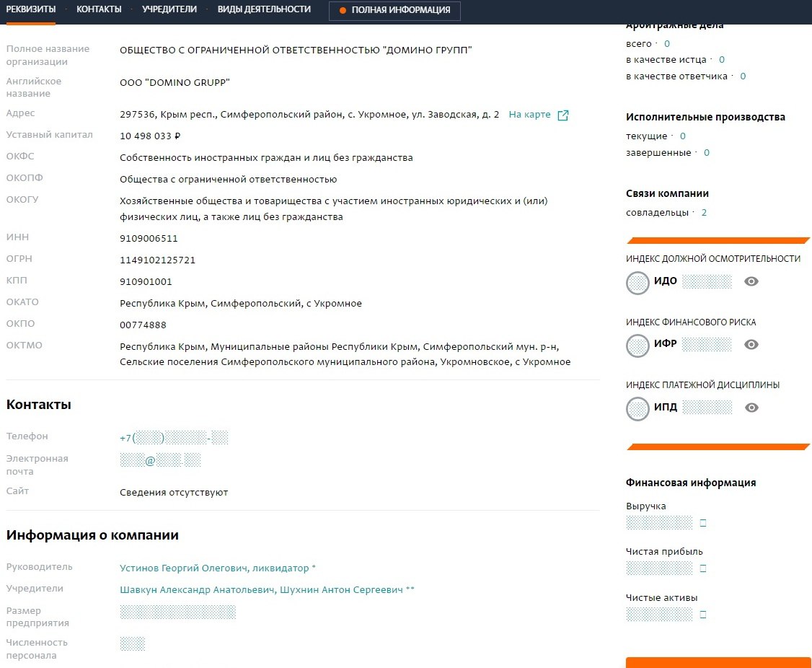
Task: Open the УЧРЕДИТЕЛИ tab
Action: pyautogui.click(x=169, y=9)
